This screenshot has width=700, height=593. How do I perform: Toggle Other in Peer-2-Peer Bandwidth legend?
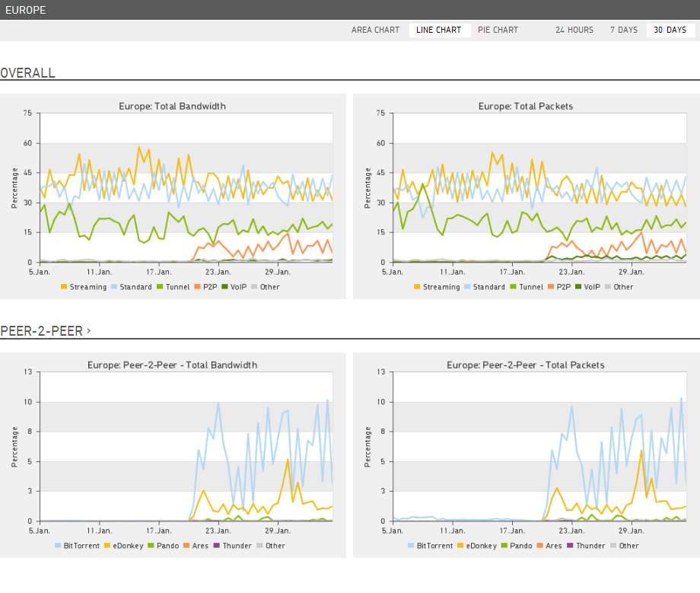[271, 546]
